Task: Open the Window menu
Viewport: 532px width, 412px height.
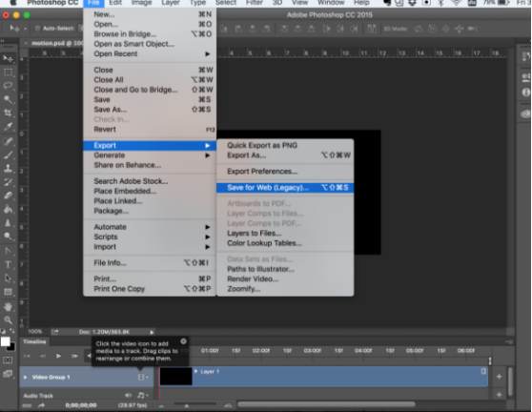Action: coord(331,3)
